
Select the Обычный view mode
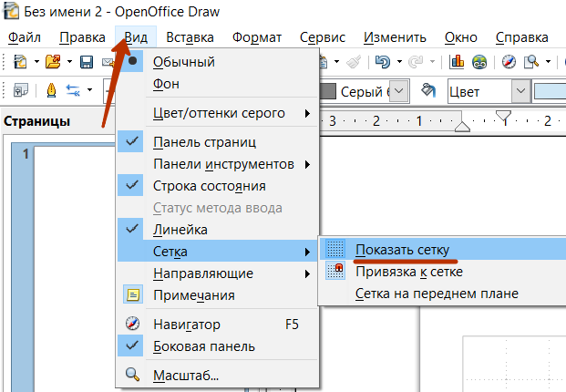point(218,62)
